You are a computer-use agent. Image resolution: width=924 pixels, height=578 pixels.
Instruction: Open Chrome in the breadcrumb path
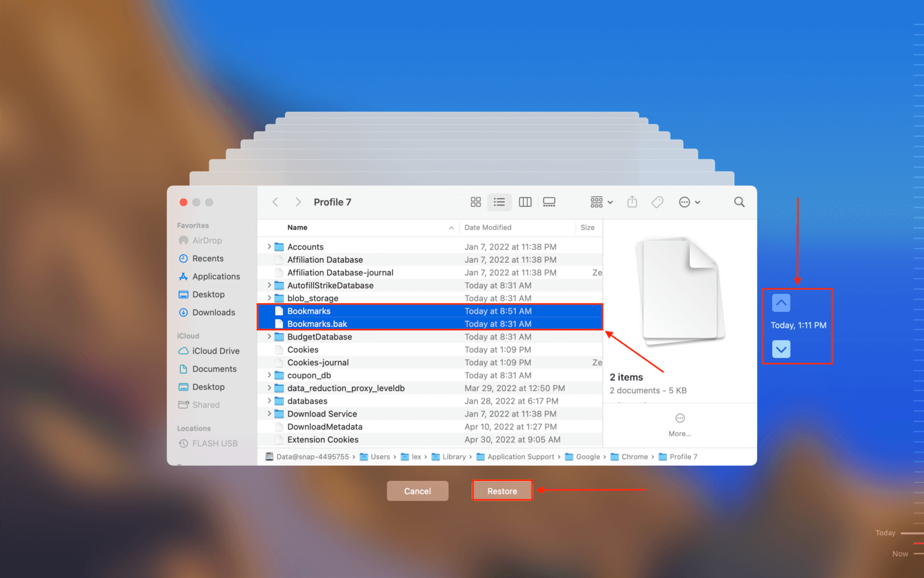pos(635,456)
